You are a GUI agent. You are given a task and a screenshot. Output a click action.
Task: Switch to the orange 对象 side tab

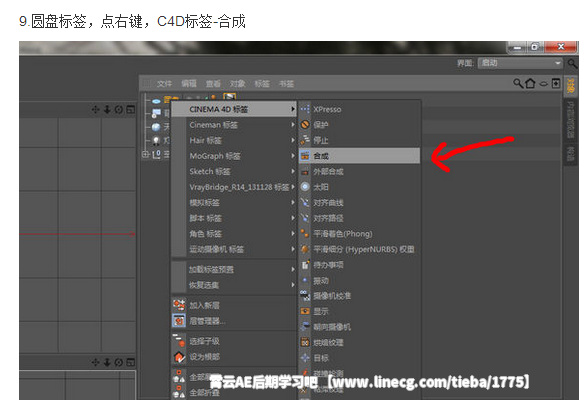click(x=571, y=86)
